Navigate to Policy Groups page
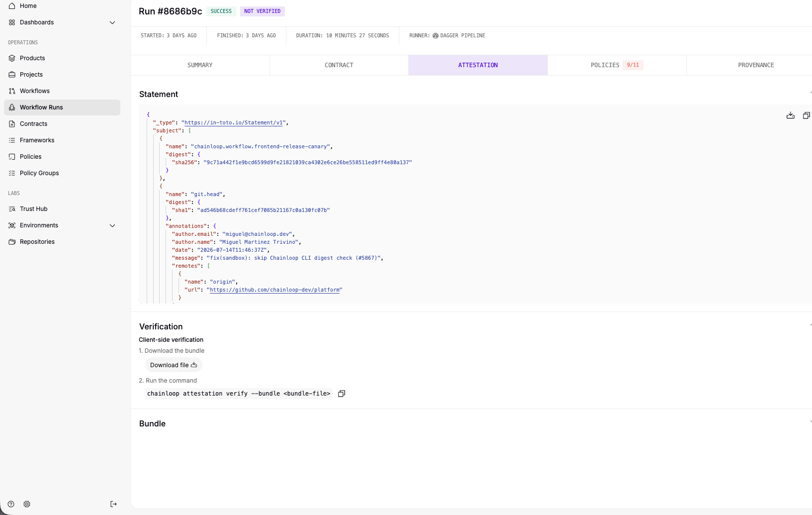Viewport: 812px width, 515px height. 62,173
